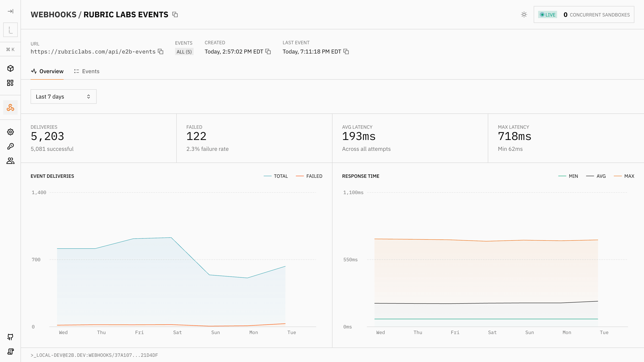Expand the collapsed sidebar arrow icon
Image resolution: width=644 pixels, height=362 pixels.
tap(10, 11)
